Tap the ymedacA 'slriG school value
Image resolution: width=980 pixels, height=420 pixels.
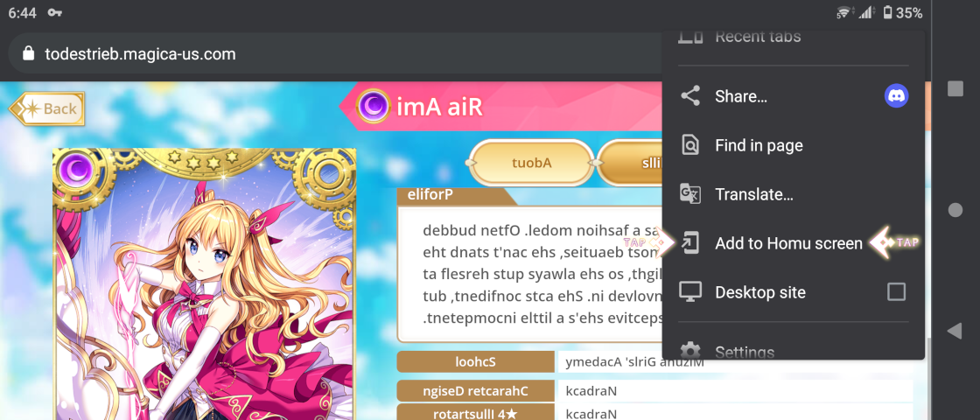pyautogui.click(x=634, y=364)
